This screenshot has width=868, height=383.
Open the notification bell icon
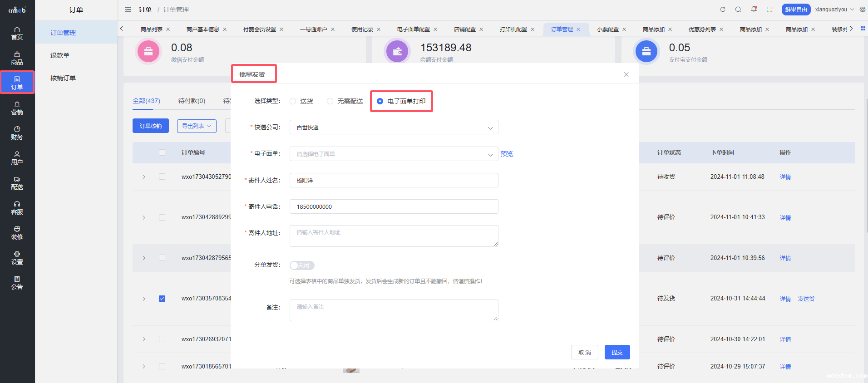[x=754, y=10]
